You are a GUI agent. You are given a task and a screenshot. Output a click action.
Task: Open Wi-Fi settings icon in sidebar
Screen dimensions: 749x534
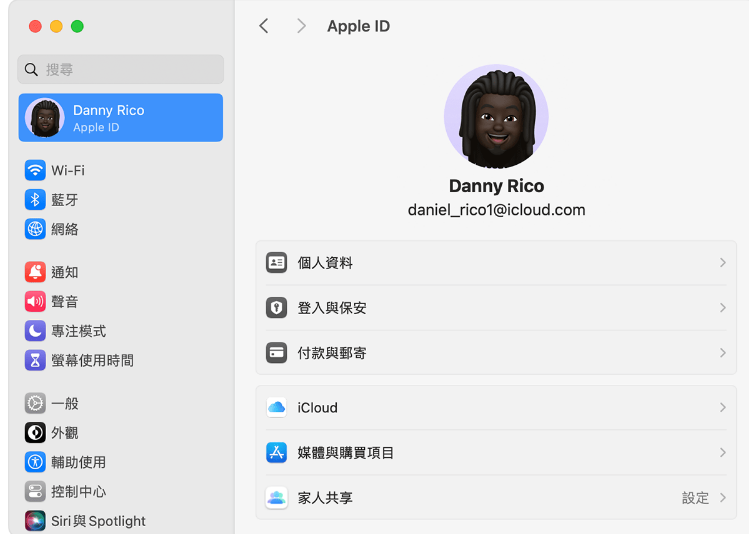point(35,170)
